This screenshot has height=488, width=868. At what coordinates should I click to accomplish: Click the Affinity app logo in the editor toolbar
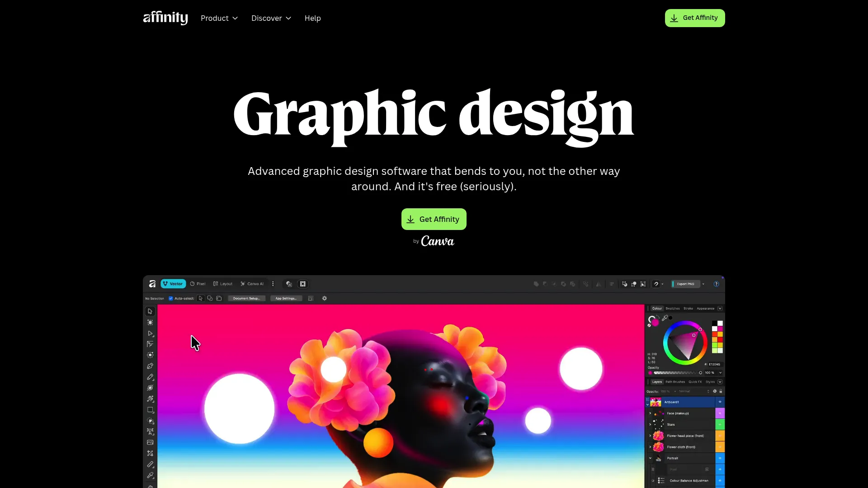tap(152, 284)
